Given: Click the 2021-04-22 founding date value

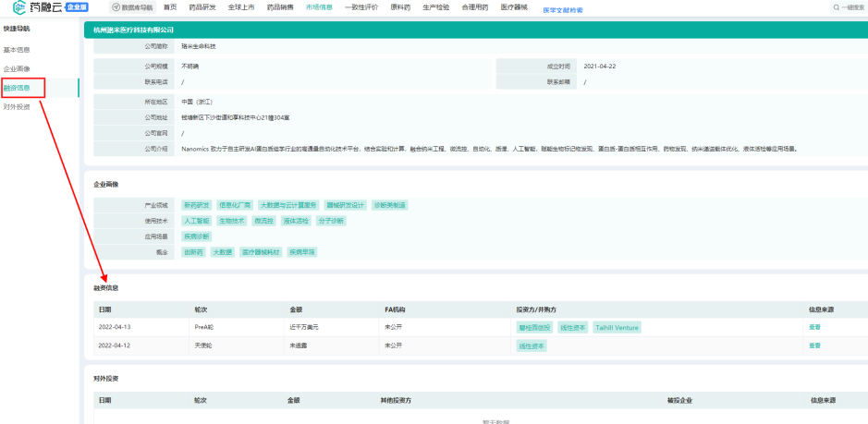Looking at the screenshot, I should coord(600,67).
